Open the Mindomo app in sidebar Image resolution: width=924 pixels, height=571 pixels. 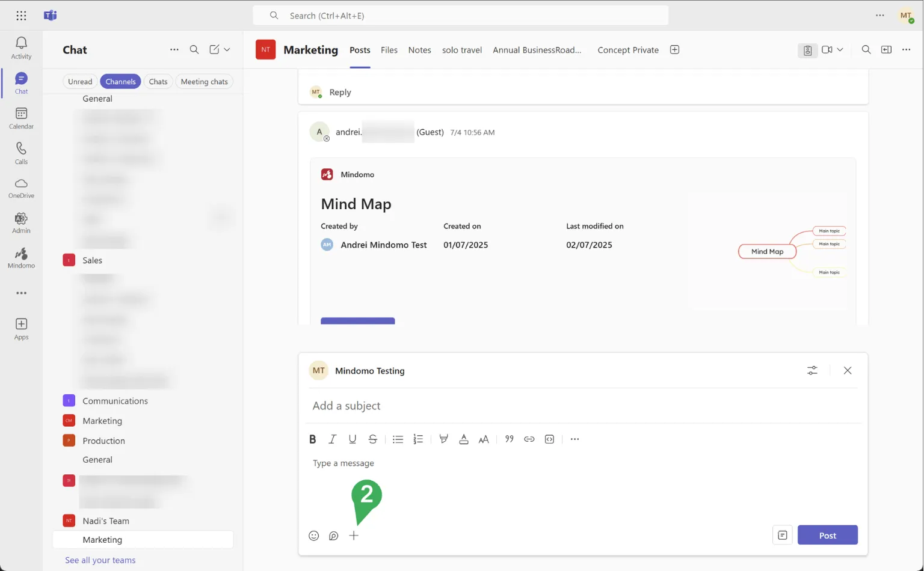(21, 257)
